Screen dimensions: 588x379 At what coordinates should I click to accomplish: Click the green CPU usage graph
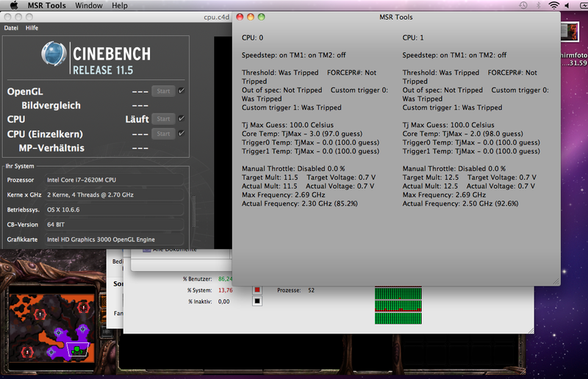coord(398,305)
